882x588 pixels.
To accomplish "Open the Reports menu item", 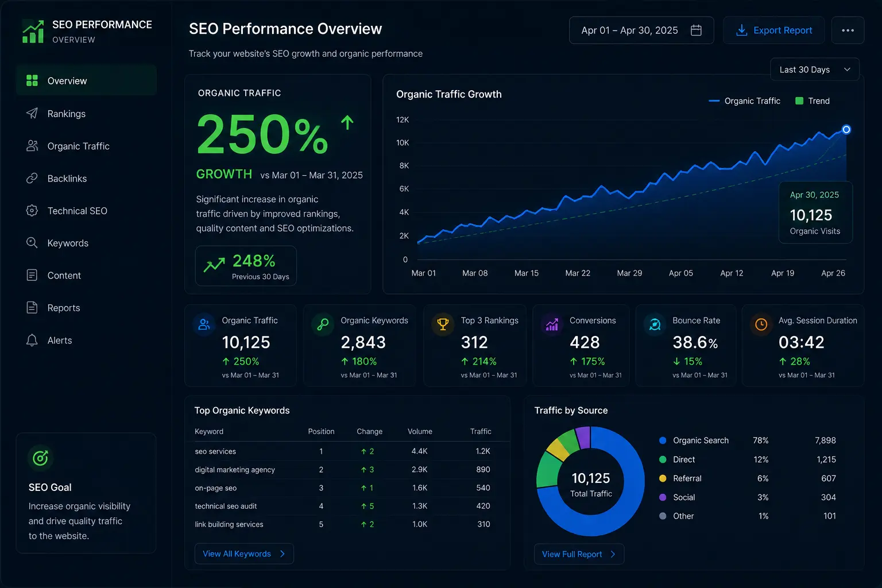I will point(86,308).
